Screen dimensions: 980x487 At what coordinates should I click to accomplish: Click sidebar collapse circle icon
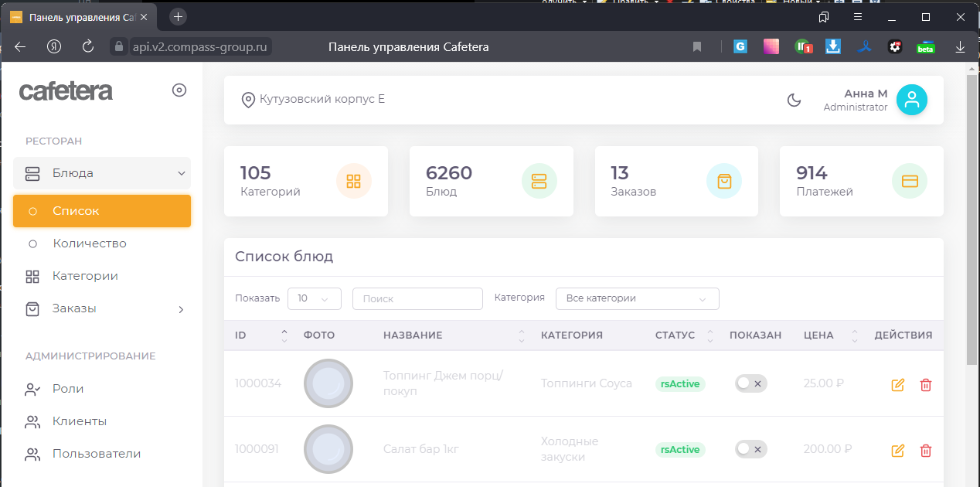click(x=179, y=90)
